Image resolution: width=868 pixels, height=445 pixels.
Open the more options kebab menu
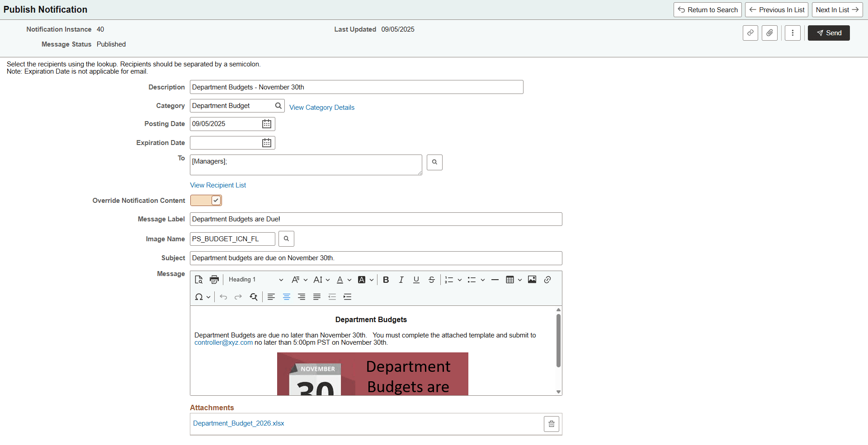(x=793, y=33)
